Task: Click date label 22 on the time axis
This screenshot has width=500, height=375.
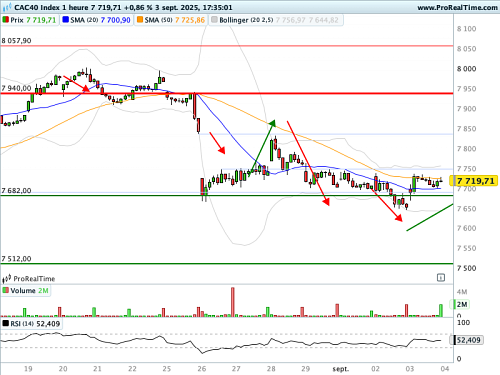Action: point(132,369)
